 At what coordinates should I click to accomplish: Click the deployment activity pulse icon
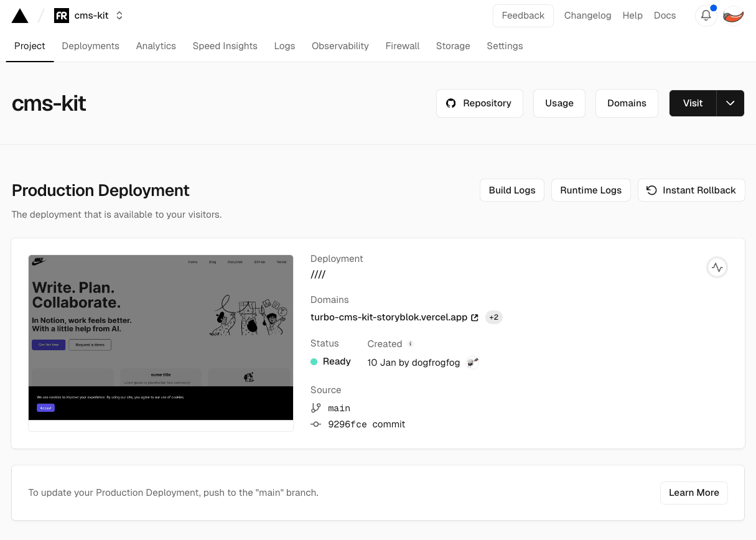pos(717,268)
